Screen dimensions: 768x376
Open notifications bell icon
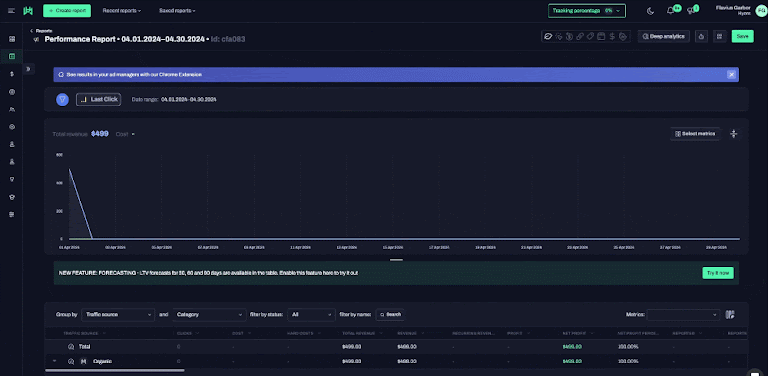pos(671,11)
